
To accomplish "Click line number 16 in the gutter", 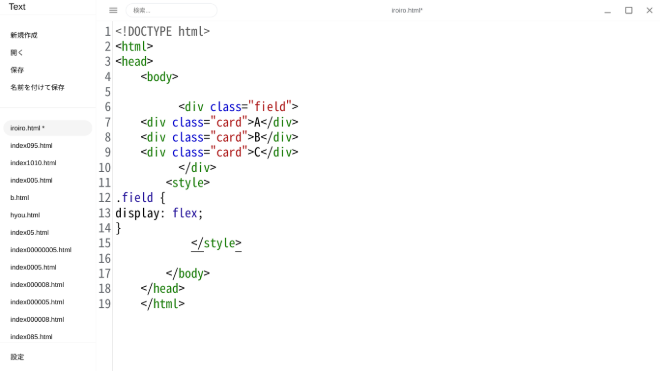I will 105,259.
